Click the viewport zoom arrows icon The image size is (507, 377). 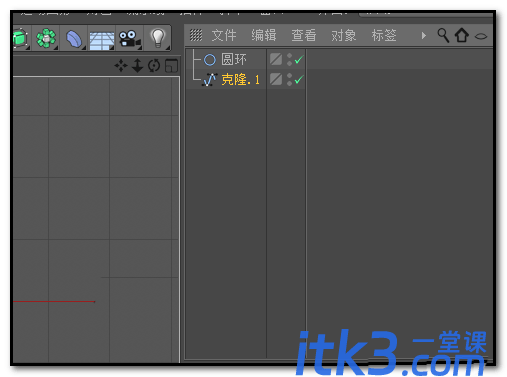point(137,65)
